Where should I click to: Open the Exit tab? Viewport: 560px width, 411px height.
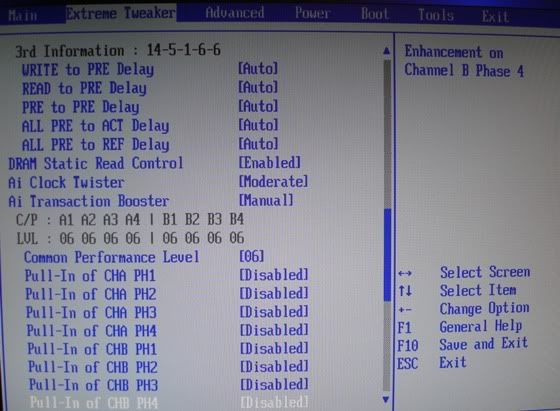pos(495,16)
